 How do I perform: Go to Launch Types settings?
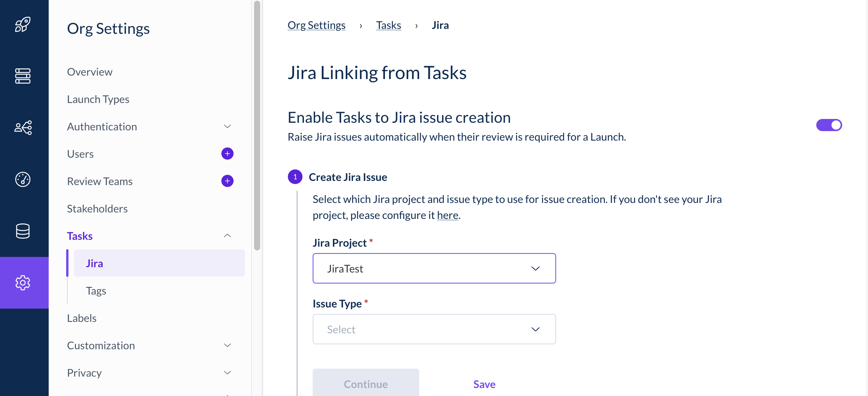98,99
